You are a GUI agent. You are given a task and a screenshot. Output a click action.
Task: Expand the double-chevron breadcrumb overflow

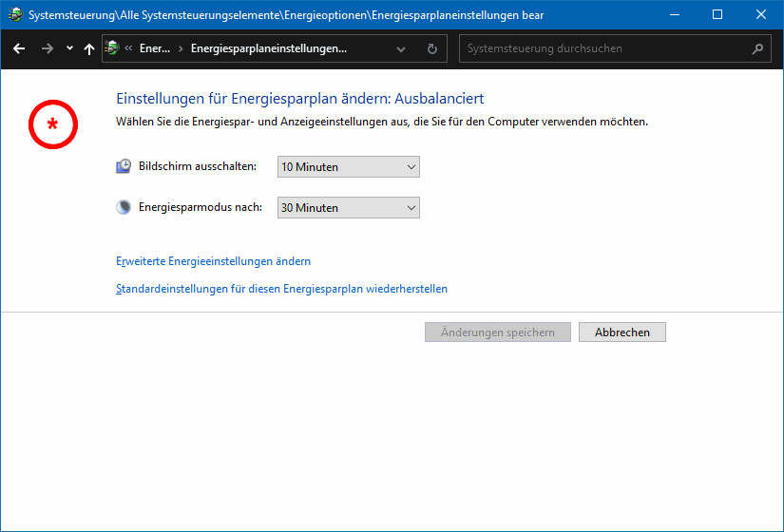click(128, 48)
